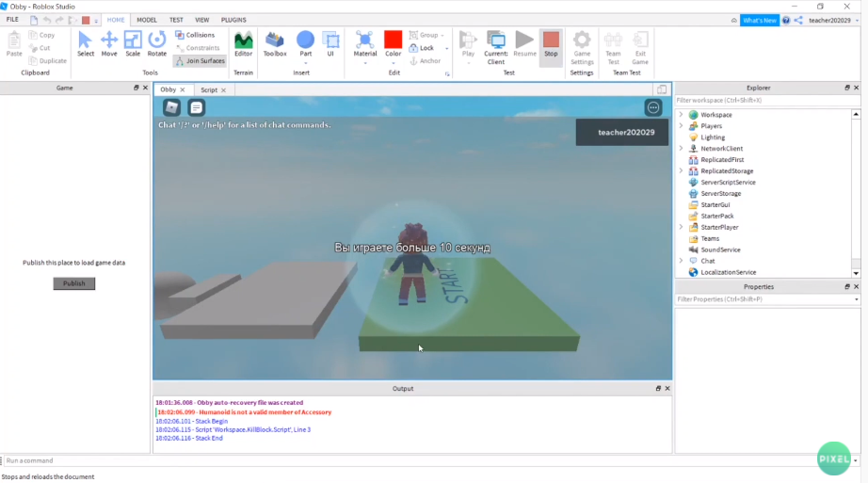
Task: Click the undo arrow in quick access bar
Action: [47, 20]
